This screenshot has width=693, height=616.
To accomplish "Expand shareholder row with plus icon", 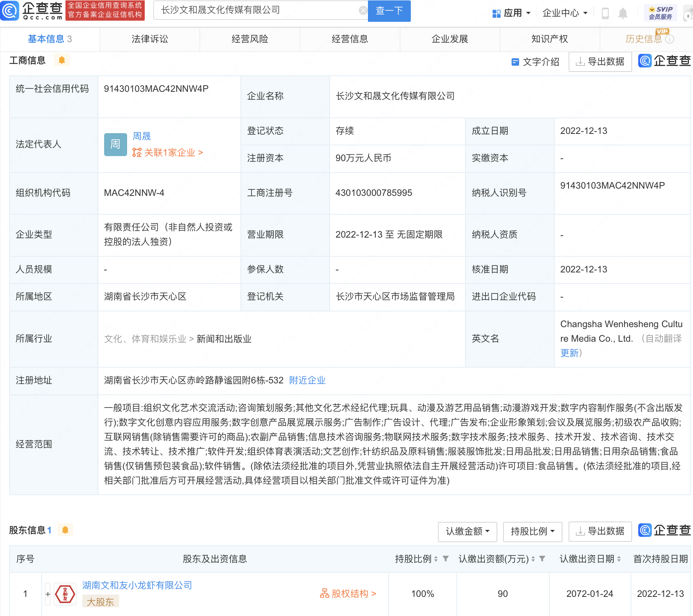I will [x=48, y=594].
